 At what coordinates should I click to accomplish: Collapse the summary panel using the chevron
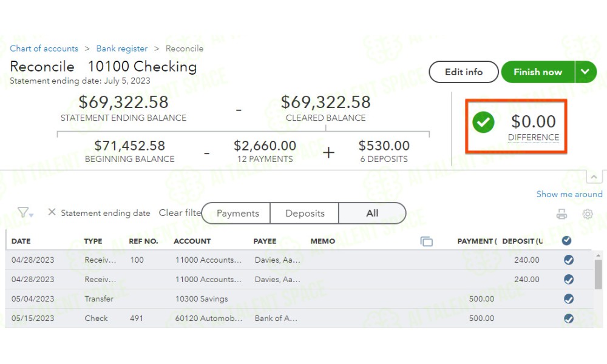tap(593, 177)
